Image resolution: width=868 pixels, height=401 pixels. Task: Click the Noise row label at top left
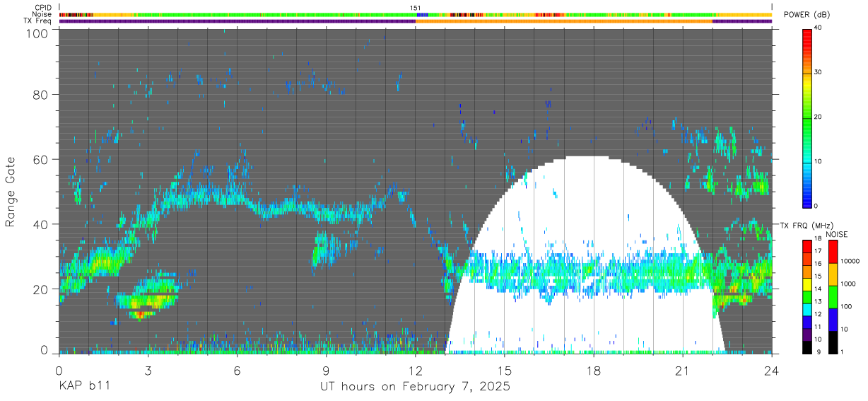click(43, 14)
